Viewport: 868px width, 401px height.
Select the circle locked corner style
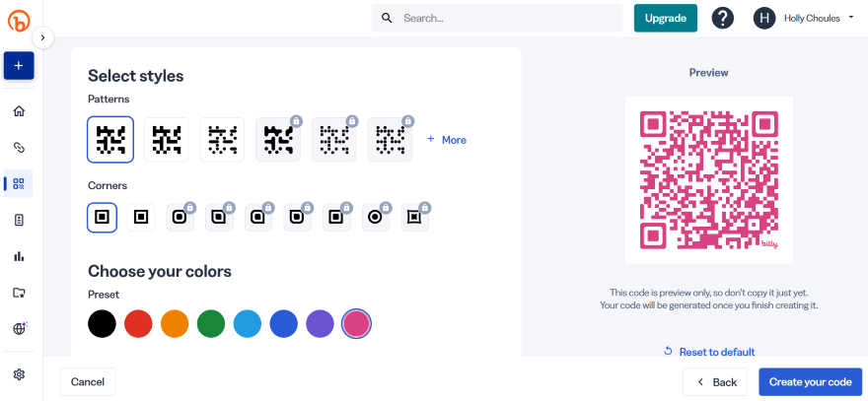pos(376,218)
